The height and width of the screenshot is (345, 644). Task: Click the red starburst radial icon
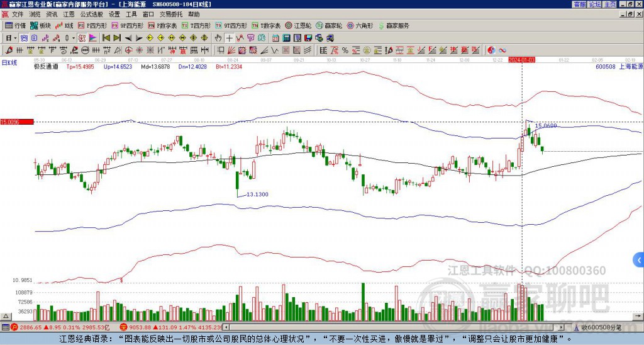tap(140, 50)
